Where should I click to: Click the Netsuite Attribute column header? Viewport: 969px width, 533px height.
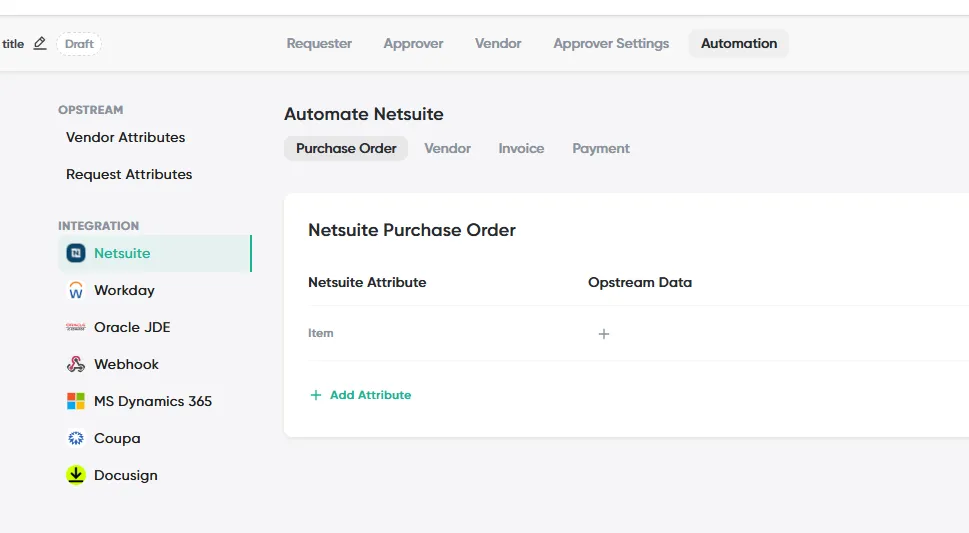point(367,282)
